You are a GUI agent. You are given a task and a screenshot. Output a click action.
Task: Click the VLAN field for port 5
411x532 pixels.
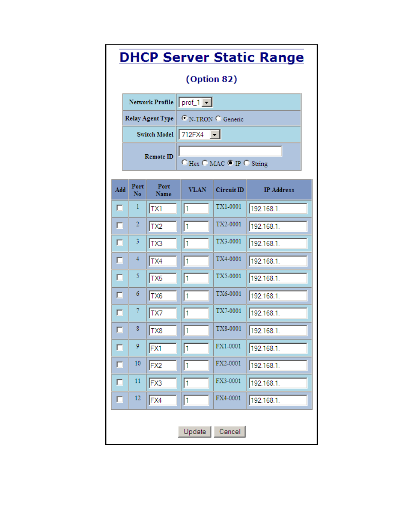click(196, 278)
